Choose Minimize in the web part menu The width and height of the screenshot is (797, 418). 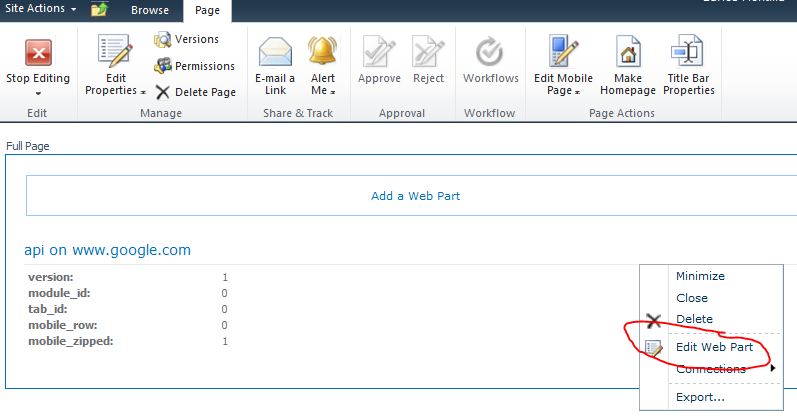(x=700, y=276)
